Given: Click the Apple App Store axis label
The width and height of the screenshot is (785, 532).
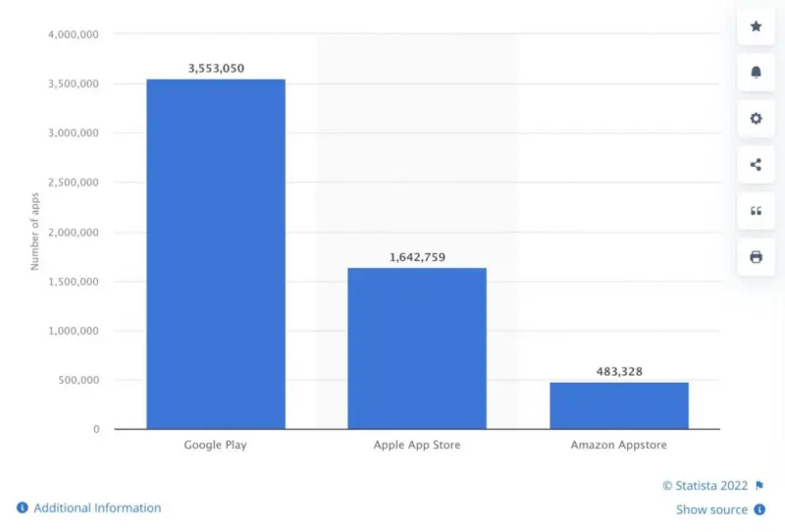Looking at the screenshot, I should point(417,445).
